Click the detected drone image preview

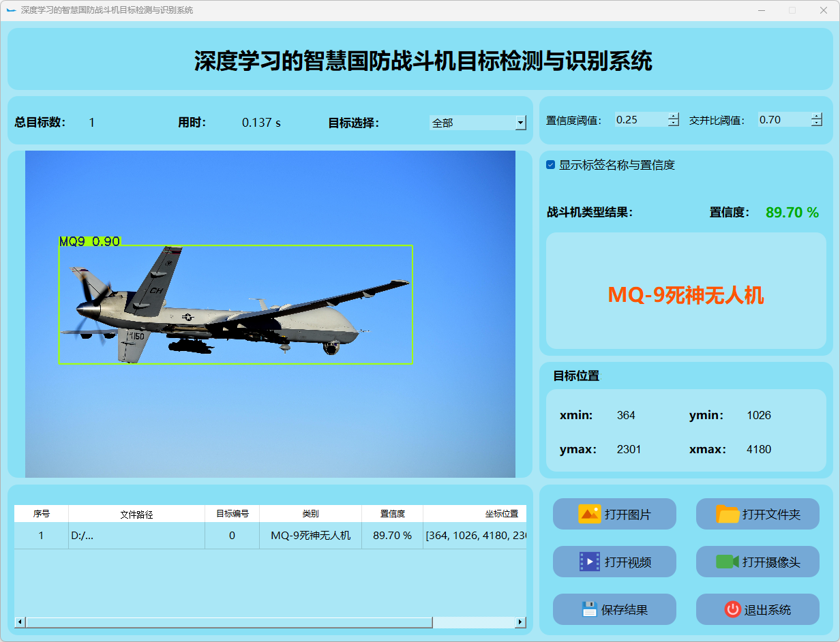tap(270, 314)
